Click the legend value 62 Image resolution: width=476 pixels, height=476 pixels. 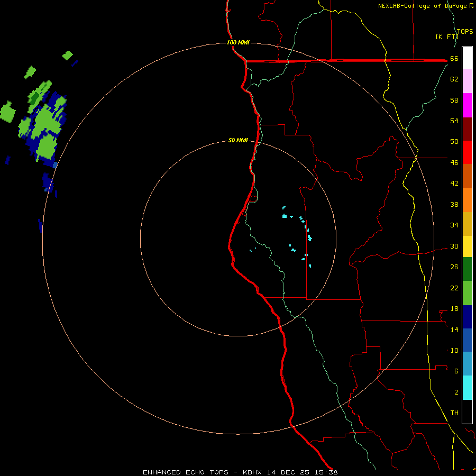coord(454,79)
